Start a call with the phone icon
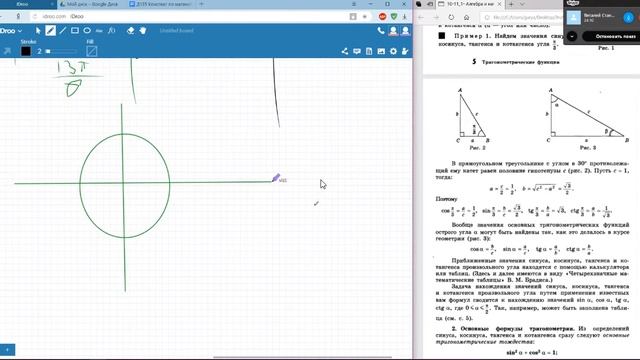This screenshot has height=360, width=640. pos(381,31)
